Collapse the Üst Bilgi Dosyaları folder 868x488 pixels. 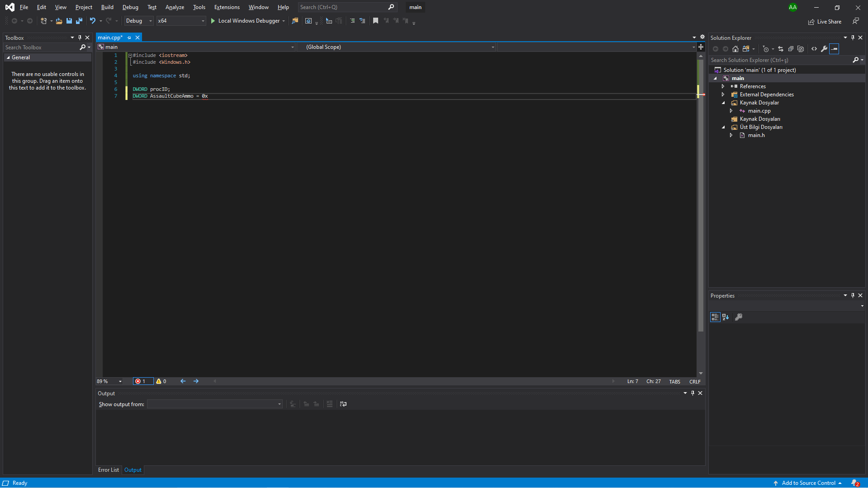(x=723, y=127)
